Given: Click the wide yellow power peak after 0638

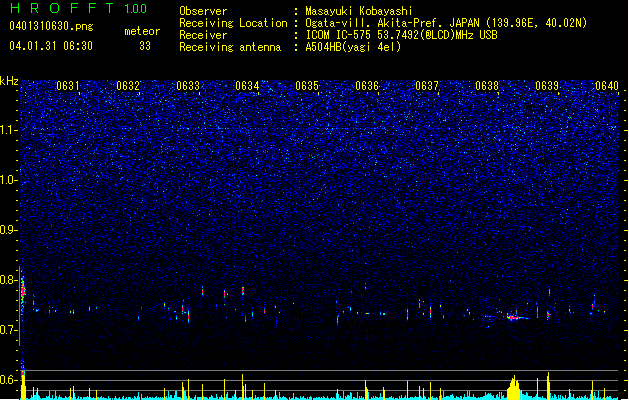Looking at the screenshot, I should pyautogui.click(x=513, y=388).
